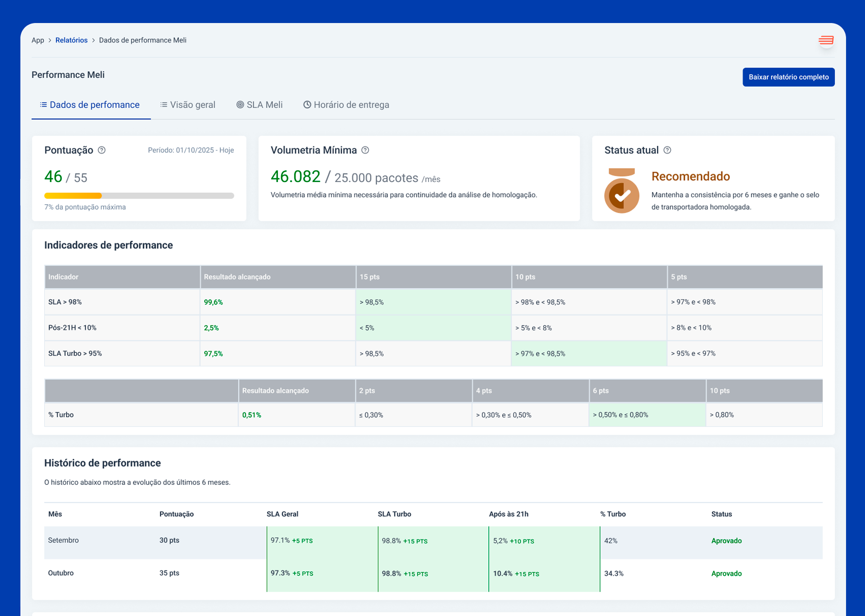Click the Aprovado status for Outubro
Screen dimensions: 865x616
[x=726, y=573]
